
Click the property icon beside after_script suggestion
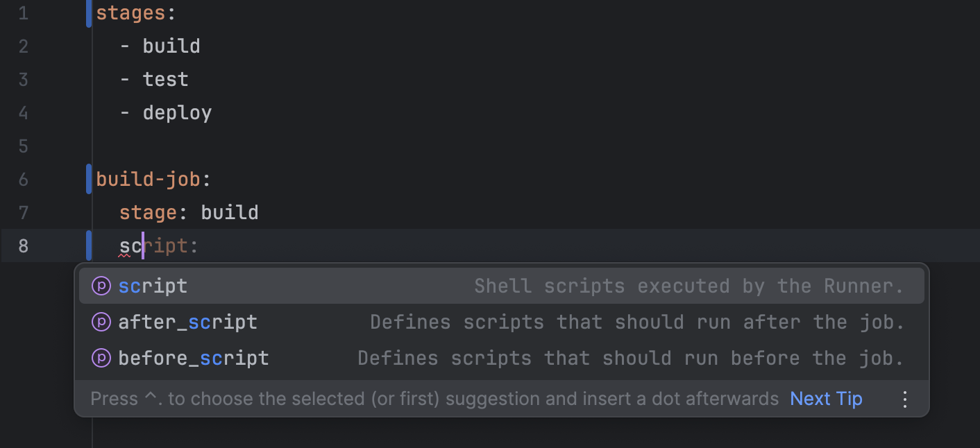101,322
